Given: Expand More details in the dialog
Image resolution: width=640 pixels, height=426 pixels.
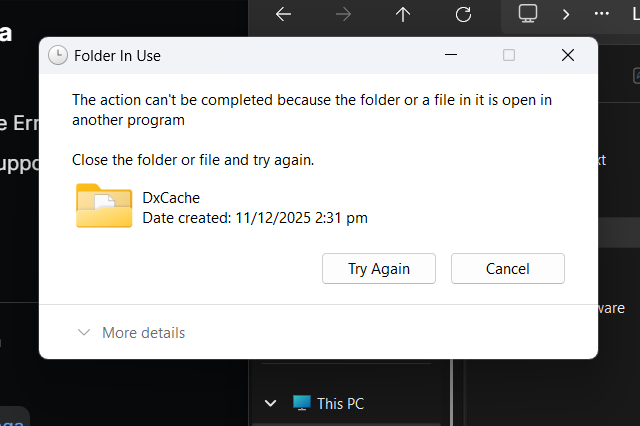Looking at the screenshot, I should pos(131,333).
